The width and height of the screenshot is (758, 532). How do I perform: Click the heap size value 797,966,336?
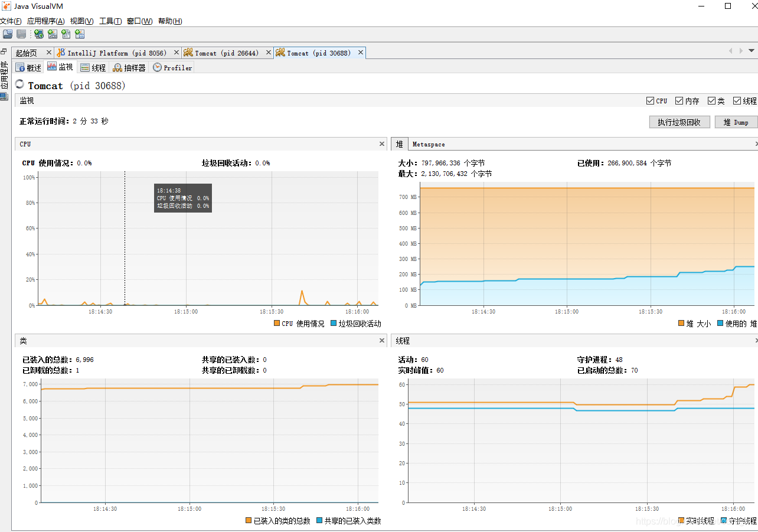pyautogui.click(x=441, y=163)
